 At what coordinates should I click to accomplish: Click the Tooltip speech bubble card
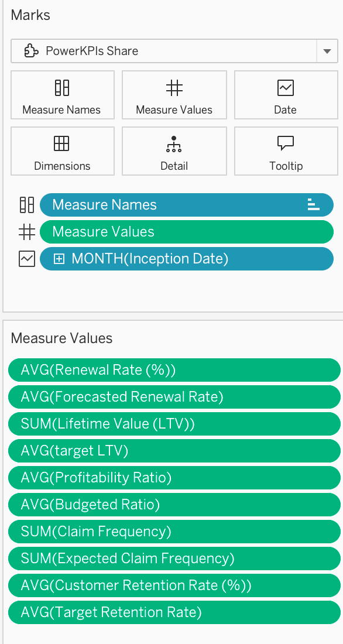coord(286,151)
